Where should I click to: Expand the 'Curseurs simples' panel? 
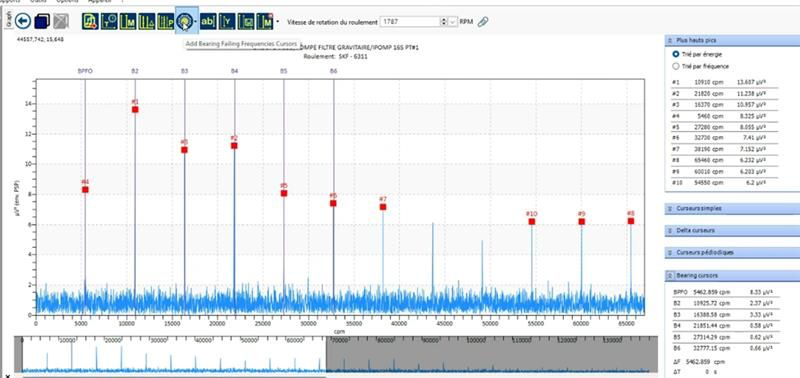(670, 209)
